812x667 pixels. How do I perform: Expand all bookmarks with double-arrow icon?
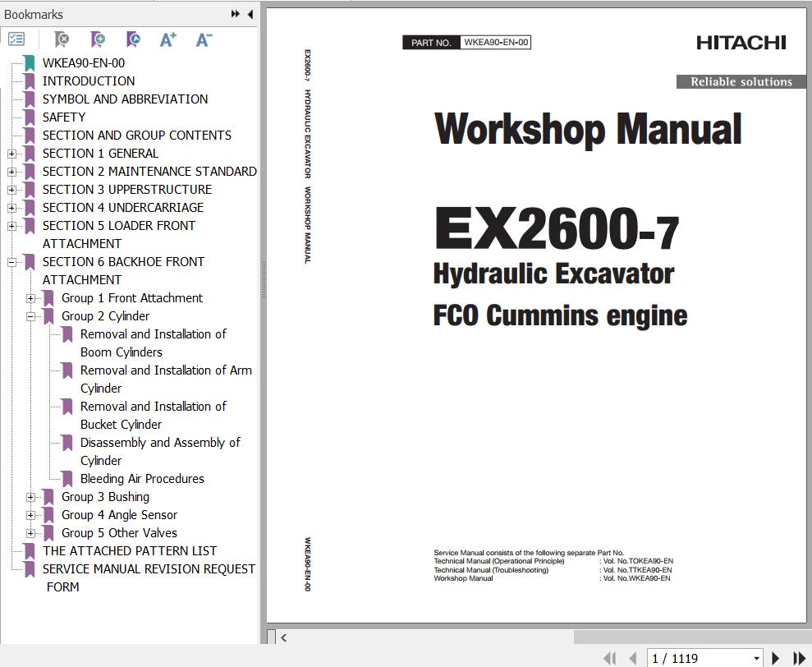pos(235,14)
